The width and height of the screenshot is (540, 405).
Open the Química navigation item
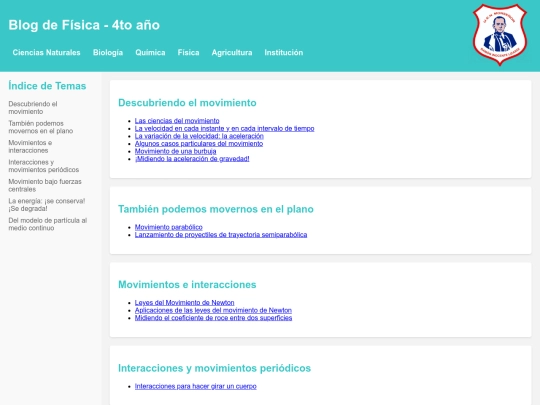coord(150,52)
